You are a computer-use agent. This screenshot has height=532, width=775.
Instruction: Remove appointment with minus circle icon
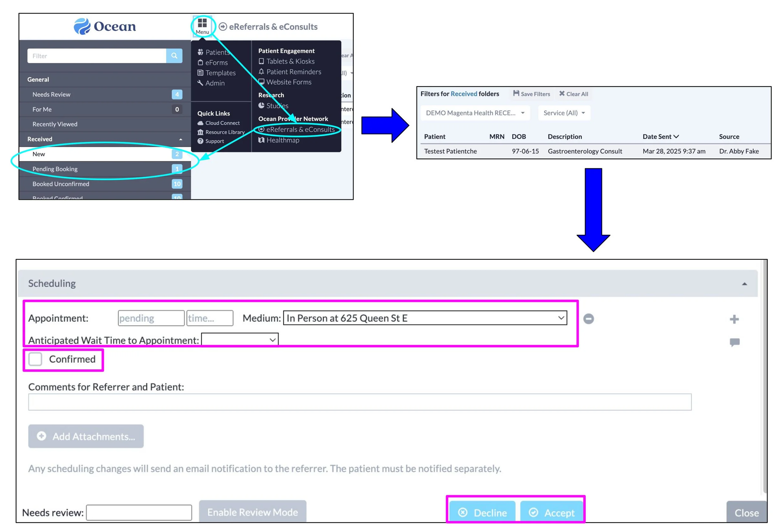click(x=588, y=319)
